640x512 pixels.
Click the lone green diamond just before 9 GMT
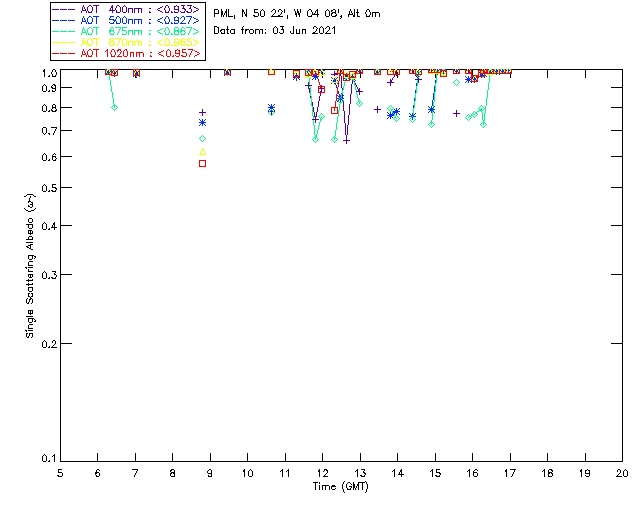pos(202,139)
